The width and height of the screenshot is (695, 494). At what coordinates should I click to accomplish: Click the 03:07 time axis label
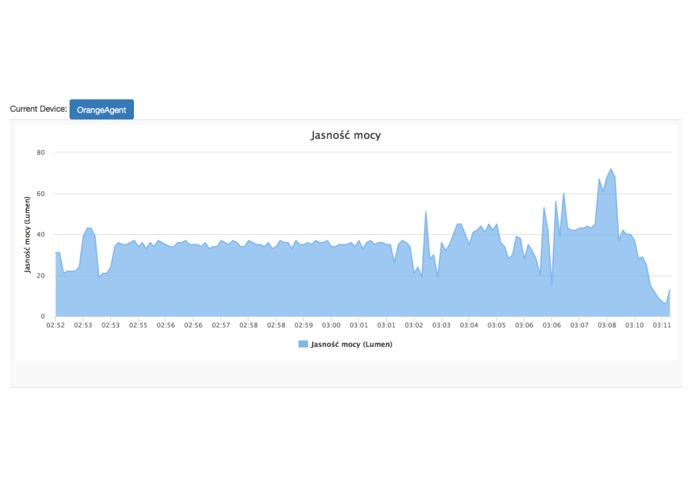(579, 325)
